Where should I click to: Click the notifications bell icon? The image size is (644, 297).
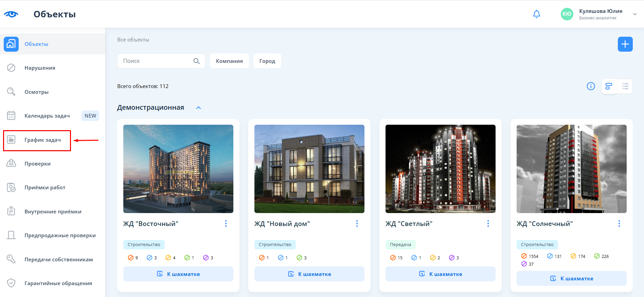coord(536,14)
